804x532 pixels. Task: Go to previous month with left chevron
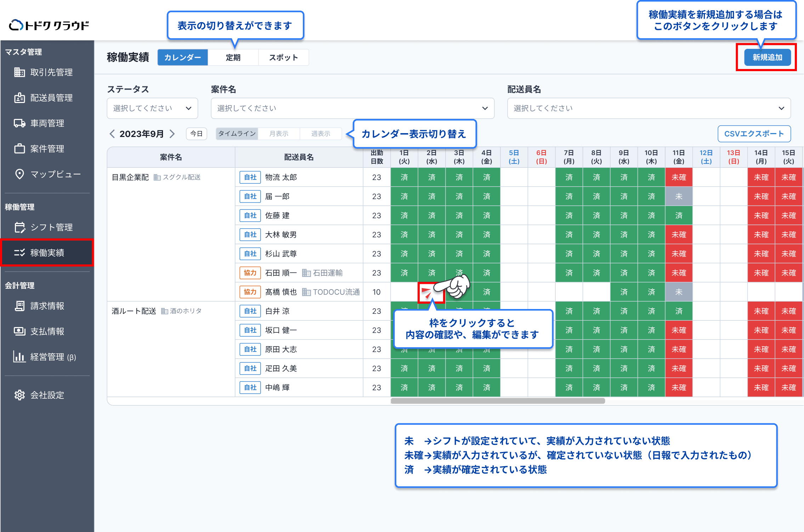click(112, 134)
